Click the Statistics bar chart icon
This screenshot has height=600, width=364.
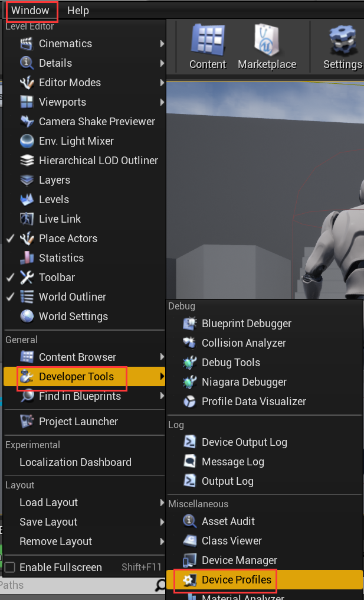click(x=27, y=258)
